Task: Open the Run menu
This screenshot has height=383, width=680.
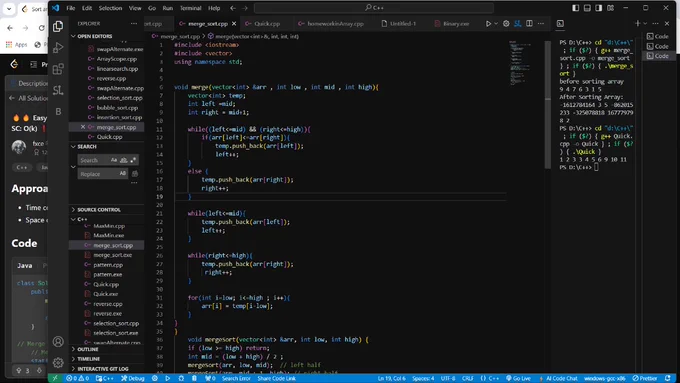Action: click(167, 8)
